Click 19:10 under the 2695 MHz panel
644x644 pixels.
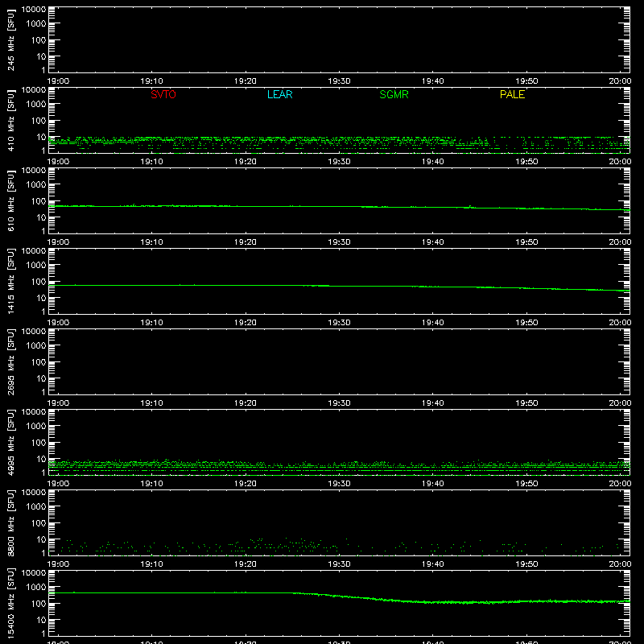151,403
